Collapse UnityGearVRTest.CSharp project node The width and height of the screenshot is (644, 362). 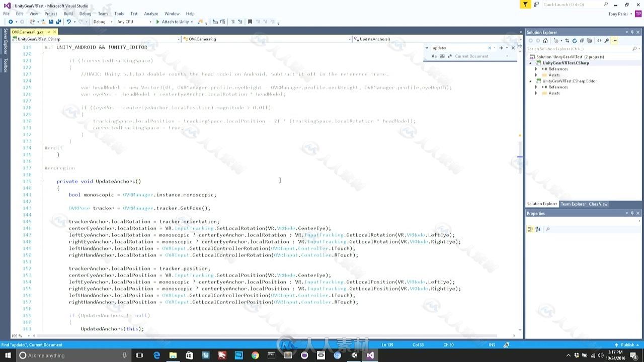tap(530, 63)
